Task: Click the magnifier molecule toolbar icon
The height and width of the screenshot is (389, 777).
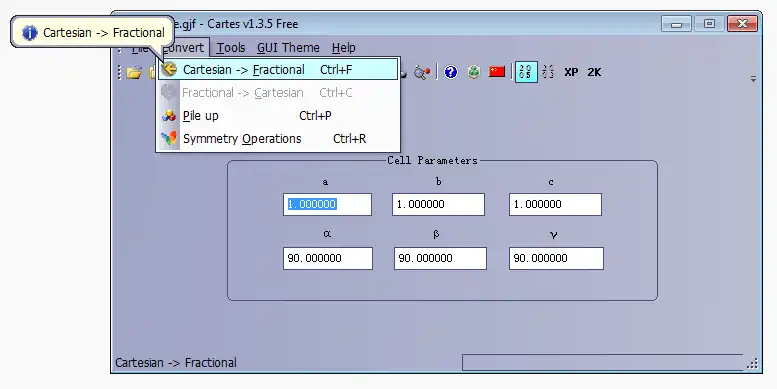Action: click(422, 72)
